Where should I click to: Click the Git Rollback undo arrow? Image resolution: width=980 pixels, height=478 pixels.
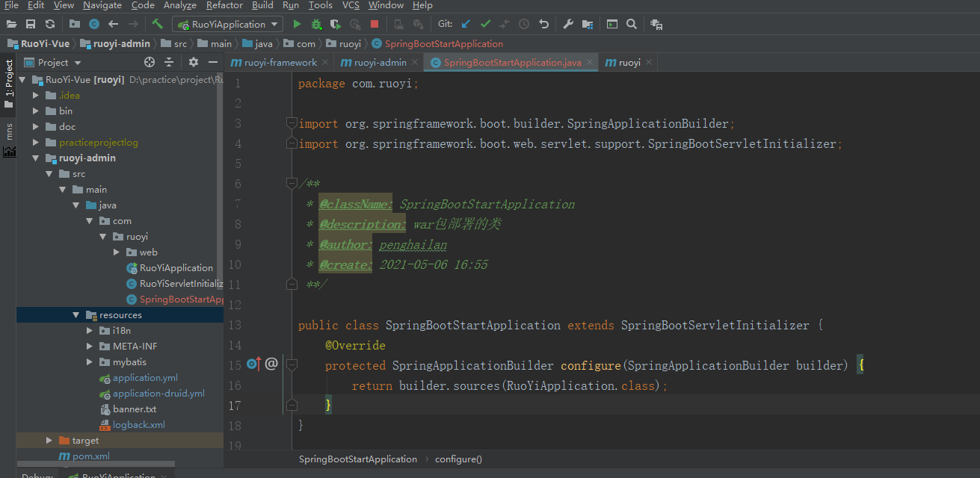(543, 24)
